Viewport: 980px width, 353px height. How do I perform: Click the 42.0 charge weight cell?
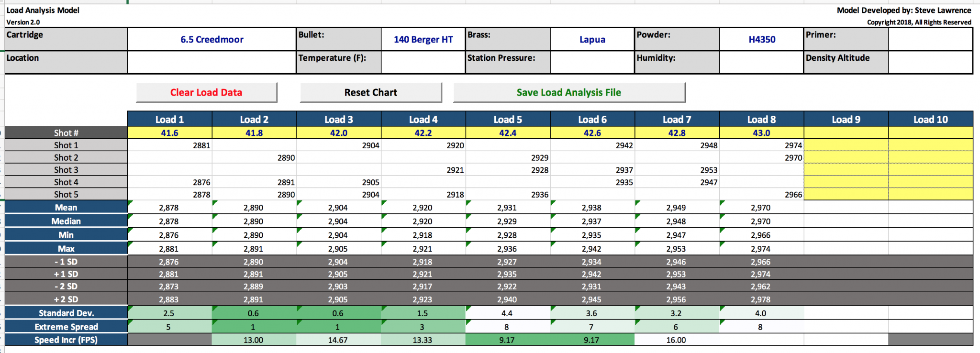click(339, 132)
